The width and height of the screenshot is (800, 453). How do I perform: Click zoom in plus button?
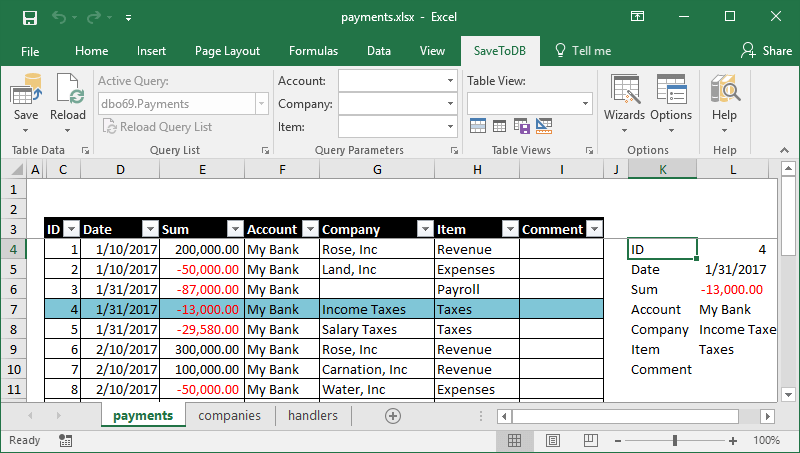(x=733, y=441)
